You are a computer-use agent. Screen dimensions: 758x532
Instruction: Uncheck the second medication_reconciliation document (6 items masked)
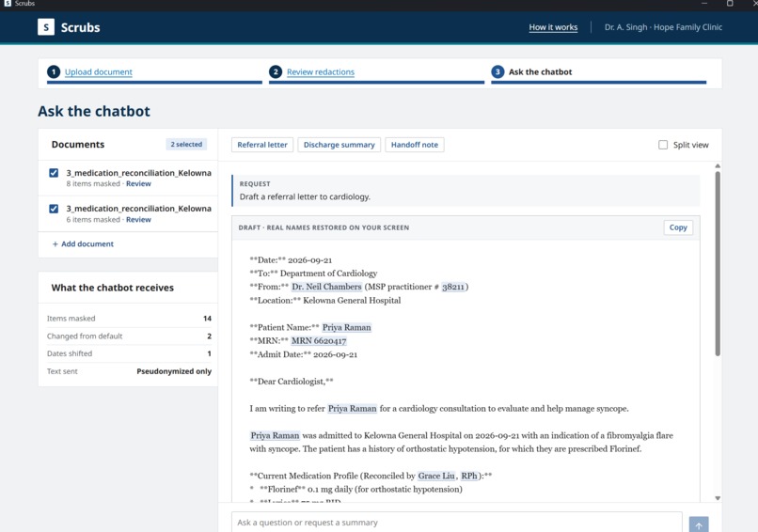pyautogui.click(x=54, y=209)
